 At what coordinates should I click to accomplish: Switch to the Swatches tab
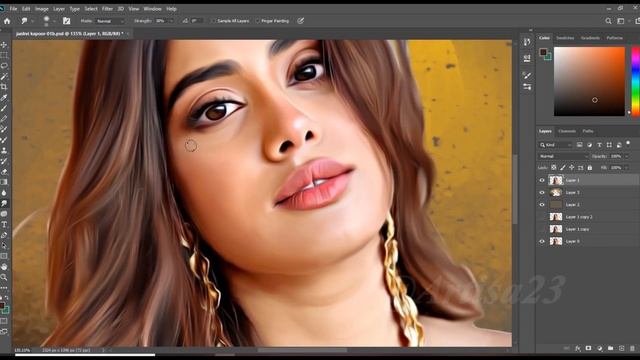coord(565,38)
